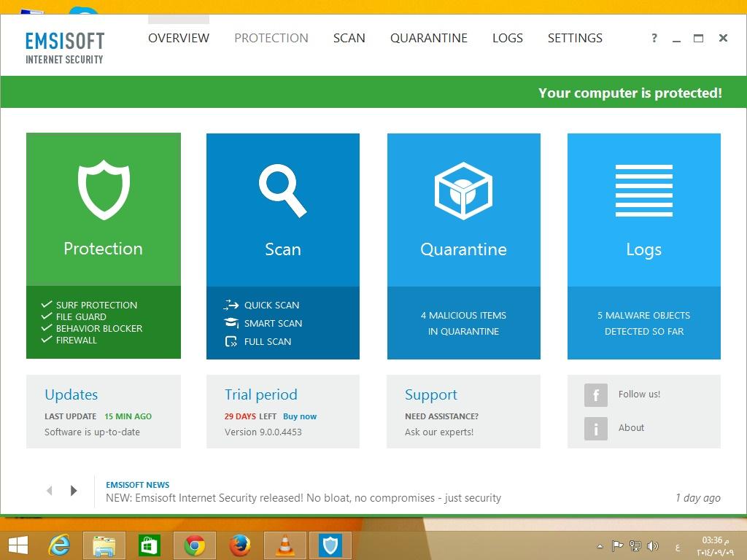Click the Trial period heading
This screenshot has height=560, width=747.
tap(261, 394)
